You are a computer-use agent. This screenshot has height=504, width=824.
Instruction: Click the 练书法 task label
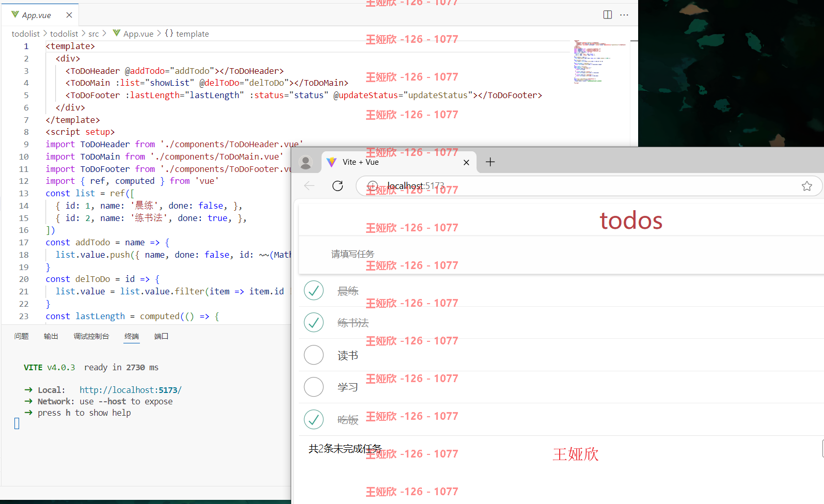pos(353,323)
